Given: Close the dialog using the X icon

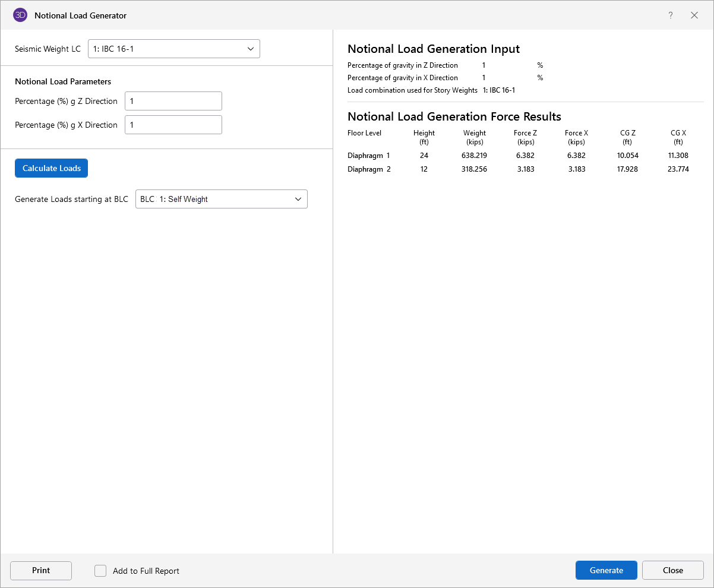Looking at the screenshot, I should 694,15.
